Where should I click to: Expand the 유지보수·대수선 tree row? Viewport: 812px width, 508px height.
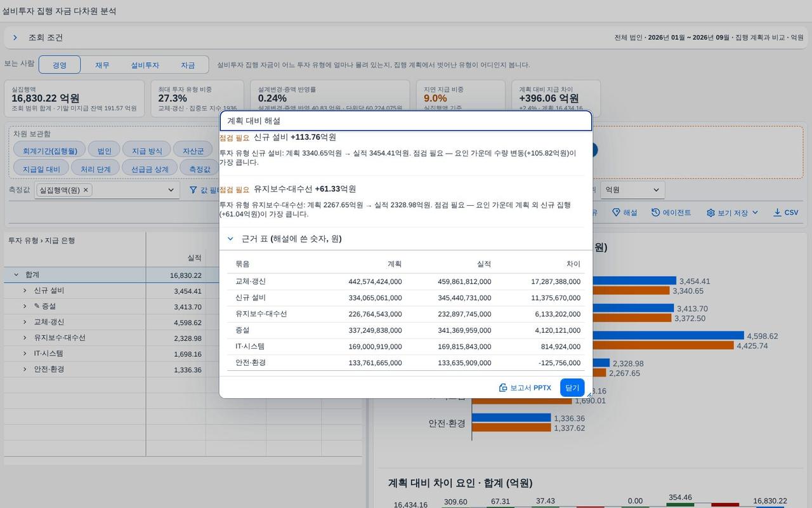pos(25,338)
